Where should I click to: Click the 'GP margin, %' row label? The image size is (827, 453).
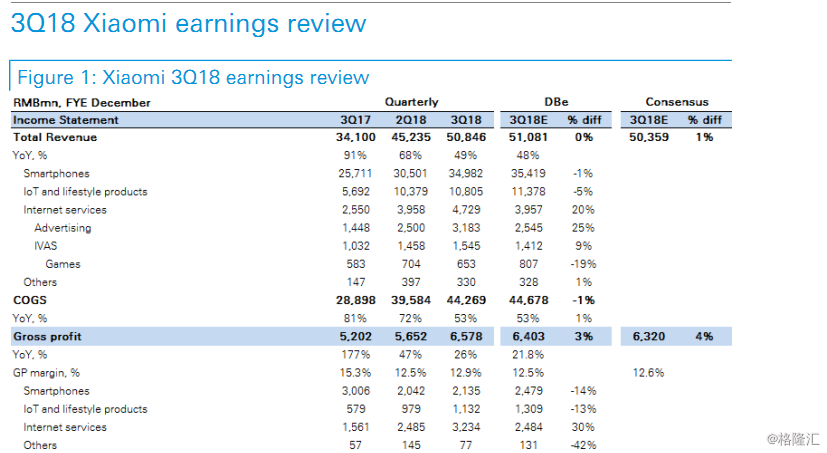click(46, 373)
